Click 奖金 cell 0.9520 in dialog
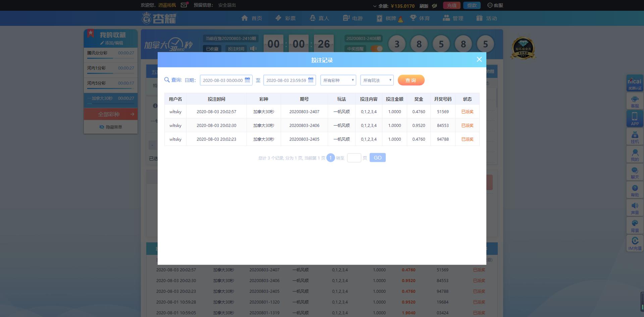The width and height of the screenshot is (644, 317). pyautogui.click(x=419, y=125)
